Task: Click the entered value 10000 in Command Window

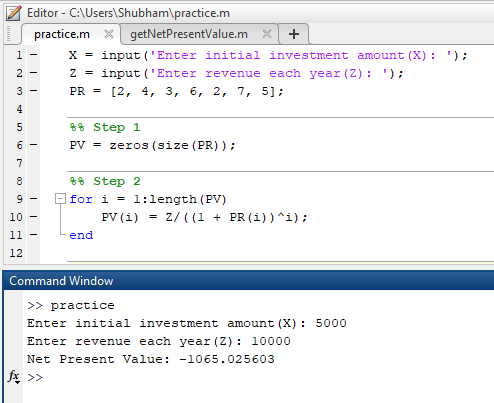Action: click(x=271, y=341)
